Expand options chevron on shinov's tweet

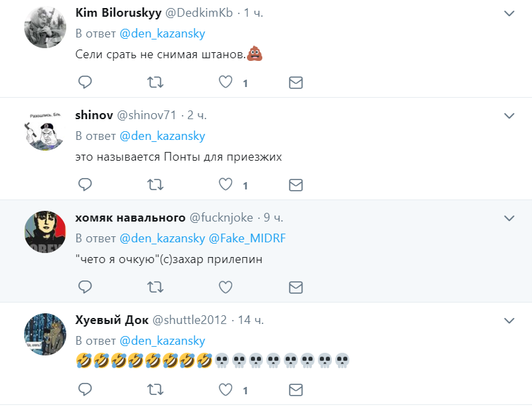509,116
